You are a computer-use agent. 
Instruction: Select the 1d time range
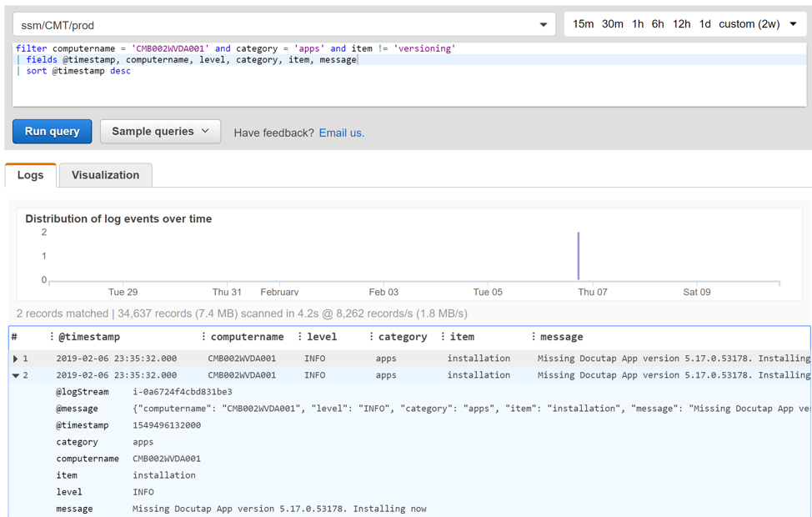pyautogui.click(x=705, y=24)
